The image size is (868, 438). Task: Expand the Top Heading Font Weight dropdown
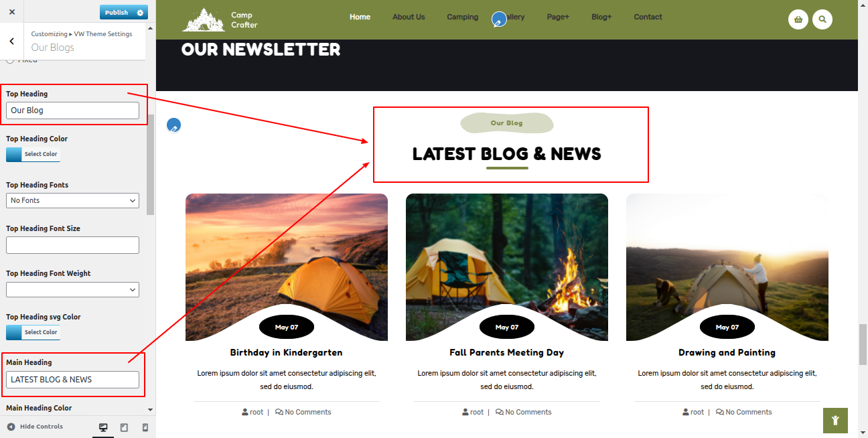72,289
